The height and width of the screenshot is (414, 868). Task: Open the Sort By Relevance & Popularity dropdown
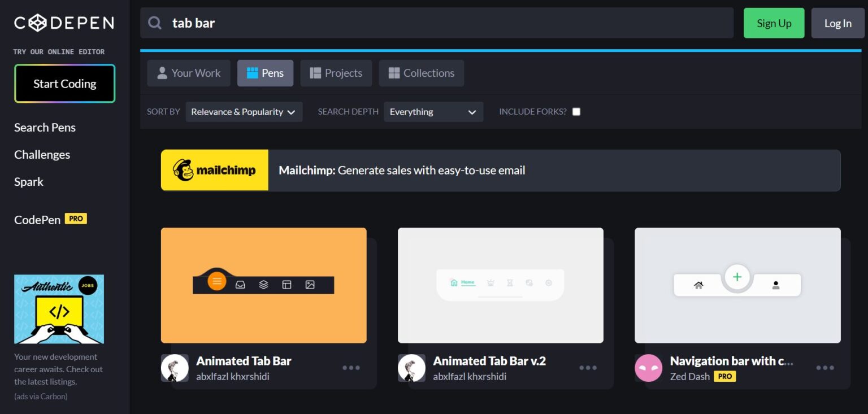click(244, 111)
